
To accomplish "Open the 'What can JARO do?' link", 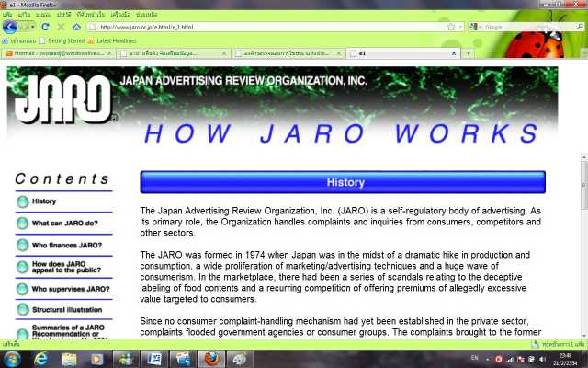I will pyautogui.click(x=65, y=223).
